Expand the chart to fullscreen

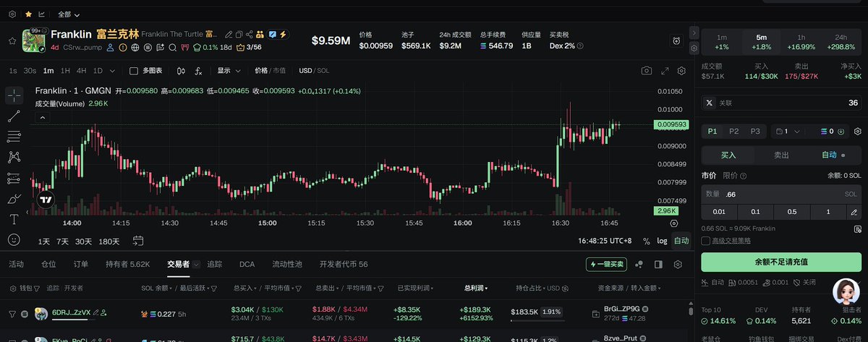[x=665, y=71]
